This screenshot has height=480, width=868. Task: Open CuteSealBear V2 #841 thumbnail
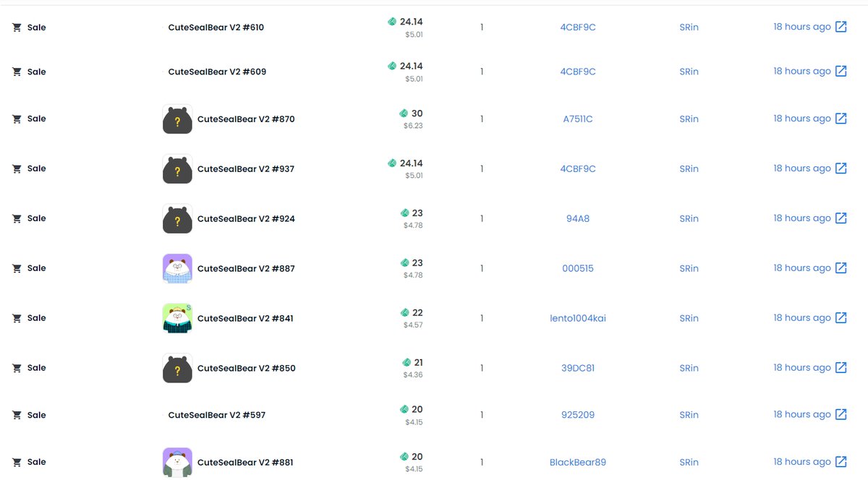coord(177,318)
